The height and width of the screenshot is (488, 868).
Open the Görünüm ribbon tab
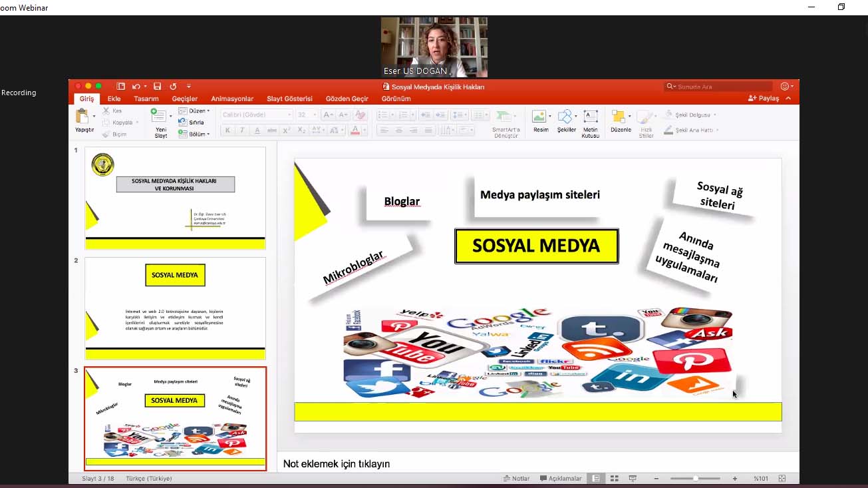(x=396, y=99)
